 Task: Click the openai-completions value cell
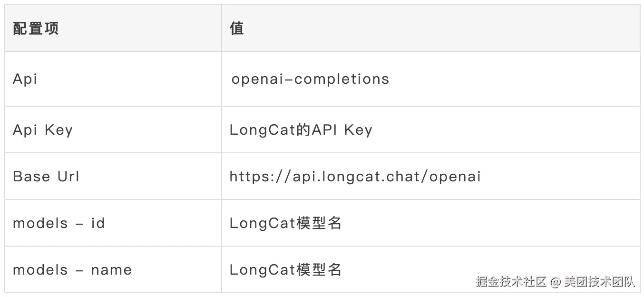(x=310, y=79)
